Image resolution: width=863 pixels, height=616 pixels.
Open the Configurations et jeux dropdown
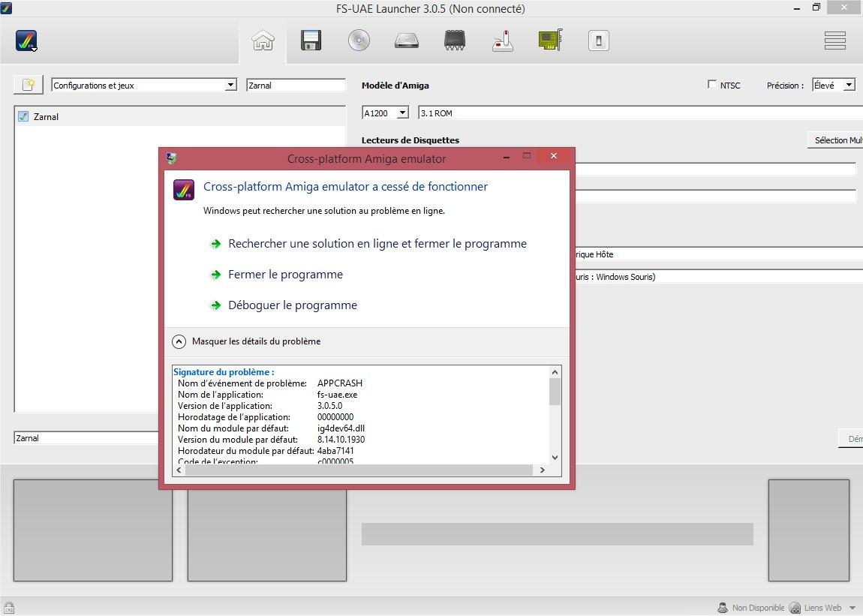[144, 85]
